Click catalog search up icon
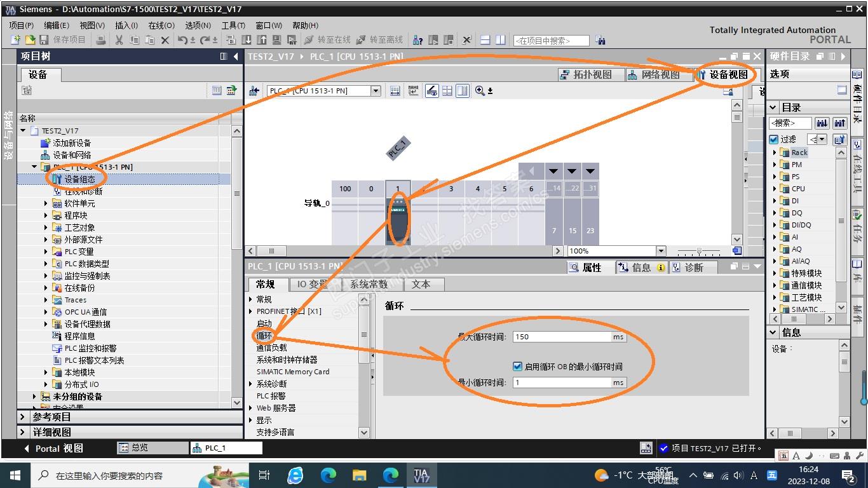This screenshot has height=488, width=868. click(840, 123)
